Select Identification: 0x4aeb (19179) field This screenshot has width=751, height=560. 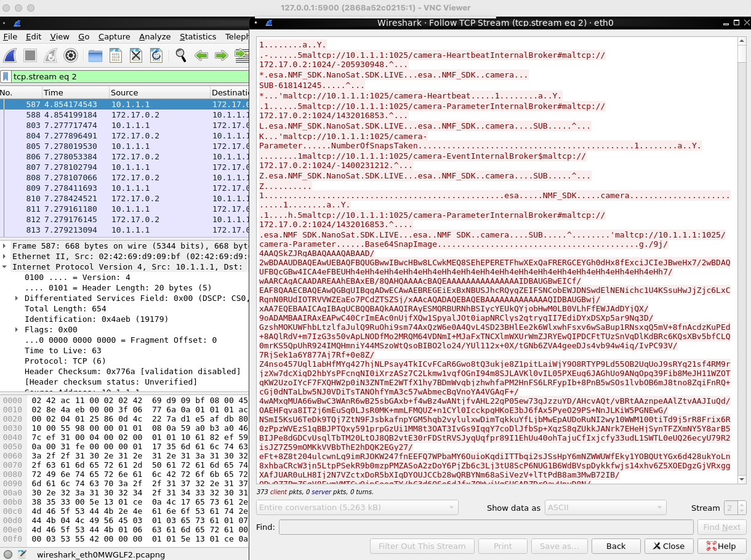tap(96, 319)
